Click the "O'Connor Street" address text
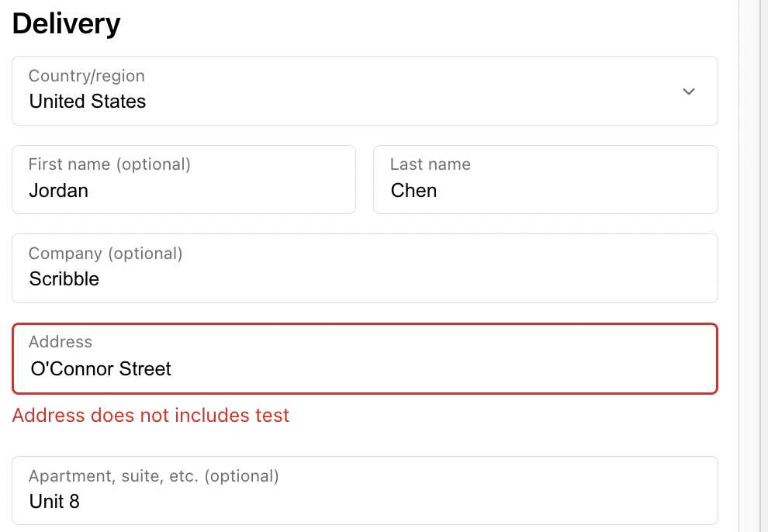768x532 pixels. [x=101, y=369]
